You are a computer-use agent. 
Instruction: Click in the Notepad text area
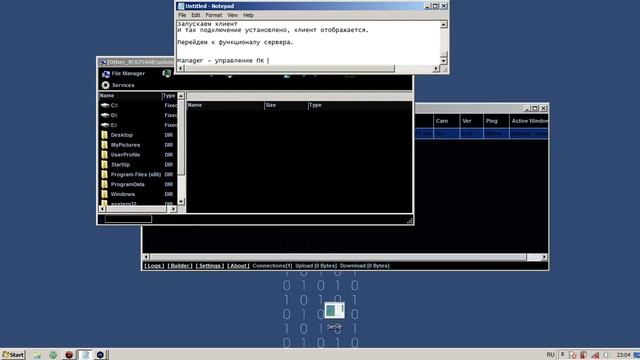click(x=309, y=43)
